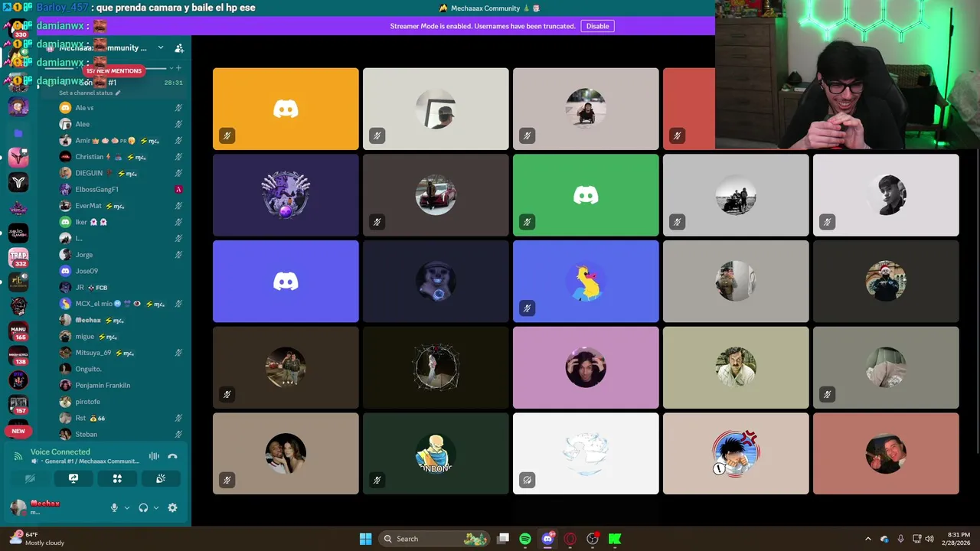Open the soundboard button
This screenshot has height=551, width=980.
(161, 478)
